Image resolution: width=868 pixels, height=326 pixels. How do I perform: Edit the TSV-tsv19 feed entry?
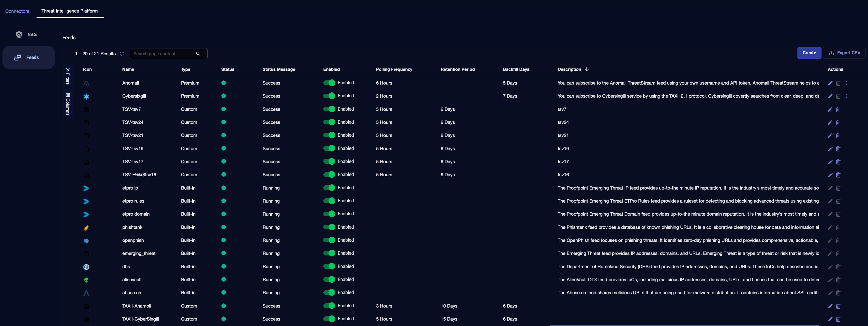[x=830, y=149]
